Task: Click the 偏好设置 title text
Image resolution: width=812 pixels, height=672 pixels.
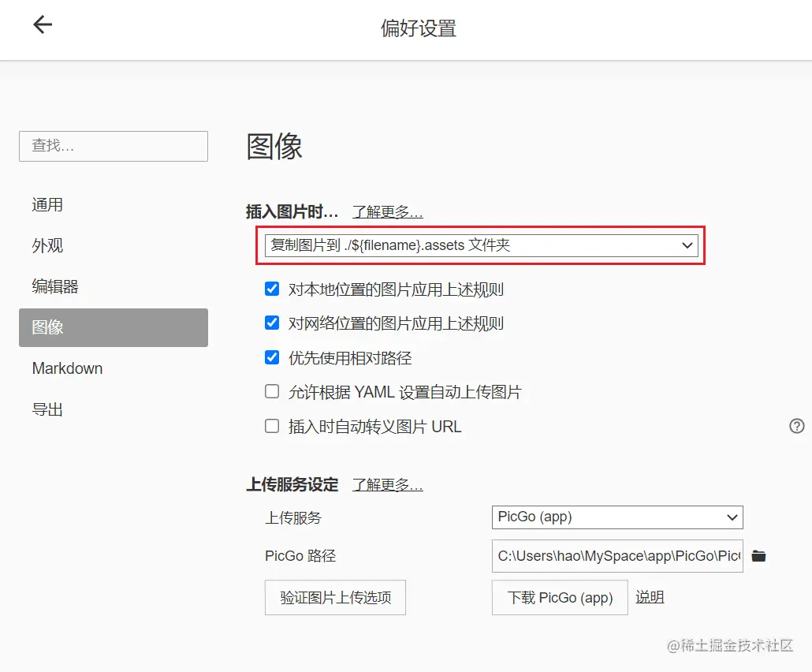Action: tap(419, 28)
